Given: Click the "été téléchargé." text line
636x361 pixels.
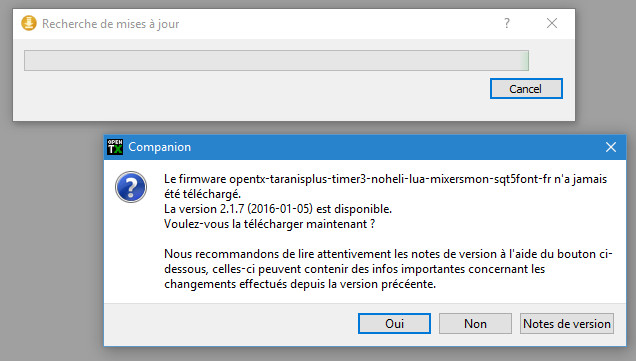Looking at the screenshot, I should tap(202, 194).
